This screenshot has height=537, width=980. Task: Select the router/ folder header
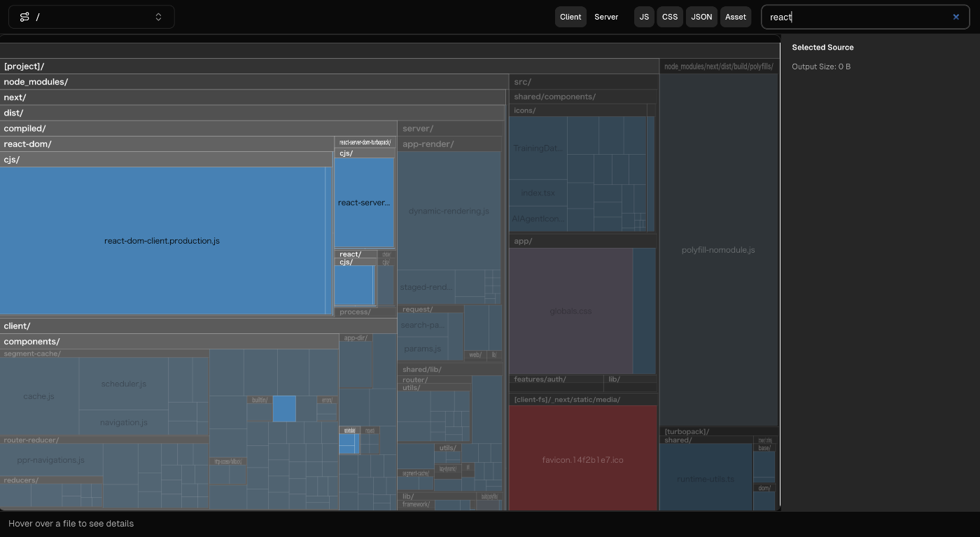[435, 379]
